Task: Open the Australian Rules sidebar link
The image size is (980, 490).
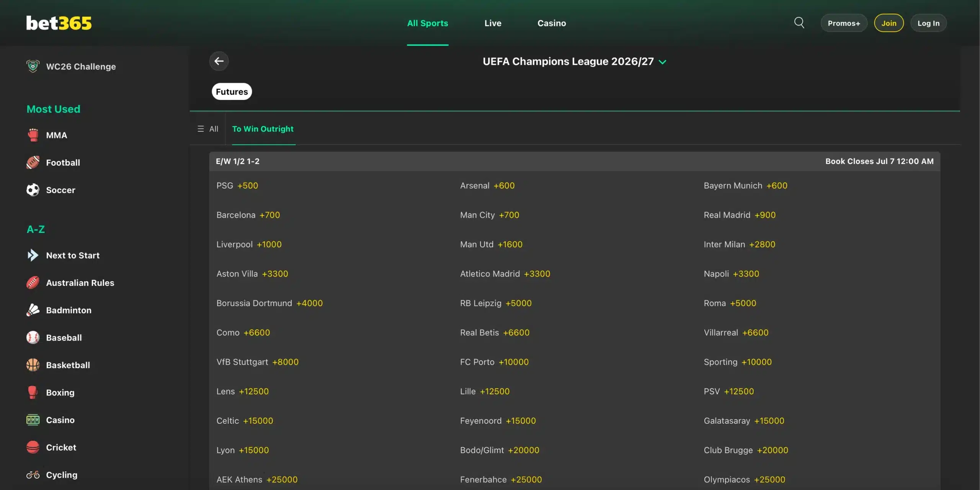Action: [x=80, y=283]
